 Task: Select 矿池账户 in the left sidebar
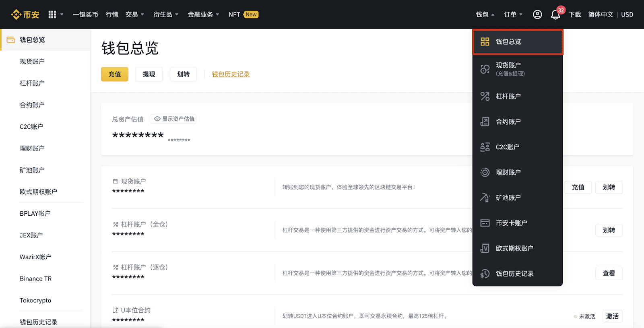pyautogui.click(x=45, y=170)
